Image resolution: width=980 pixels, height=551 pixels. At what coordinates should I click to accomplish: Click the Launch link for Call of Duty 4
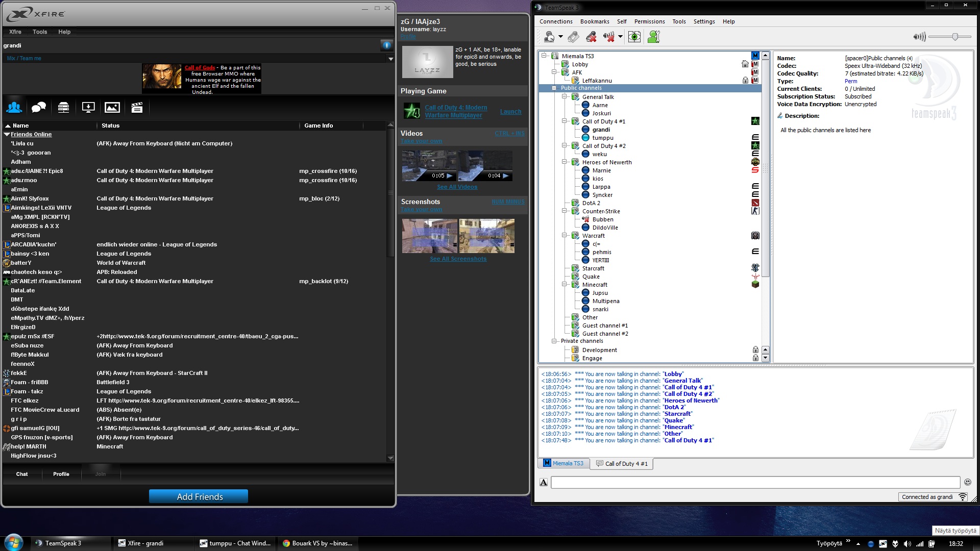(510, 112)
